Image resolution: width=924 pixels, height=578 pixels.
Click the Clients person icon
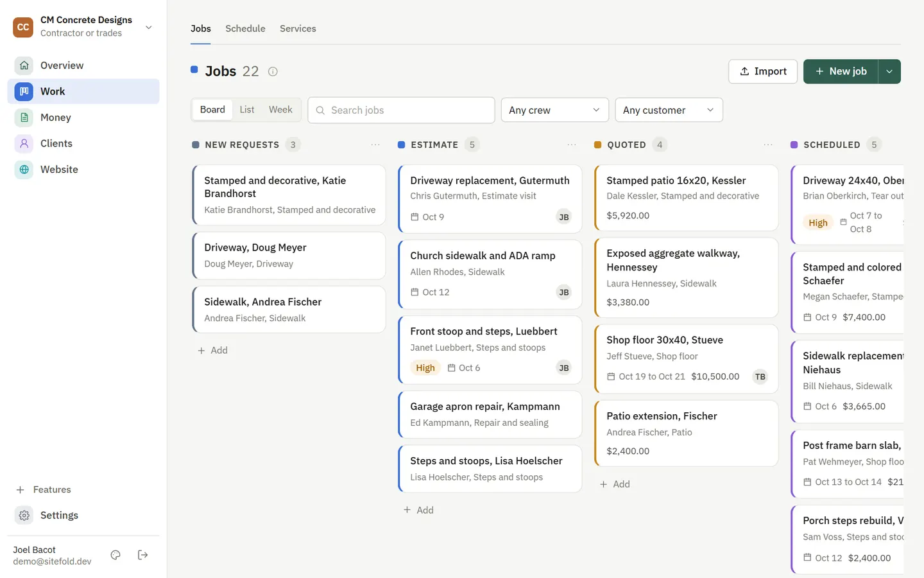24,143
